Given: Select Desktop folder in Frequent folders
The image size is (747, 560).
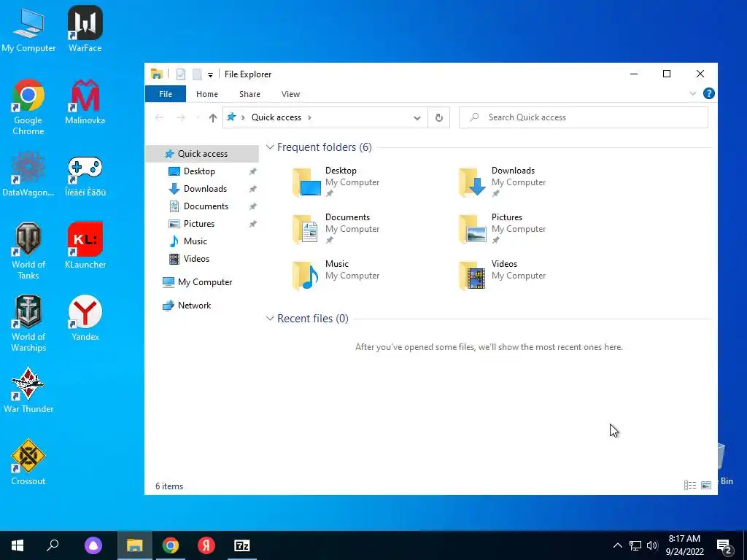Looking at the screenshot, I should click(x=336, y=182).
